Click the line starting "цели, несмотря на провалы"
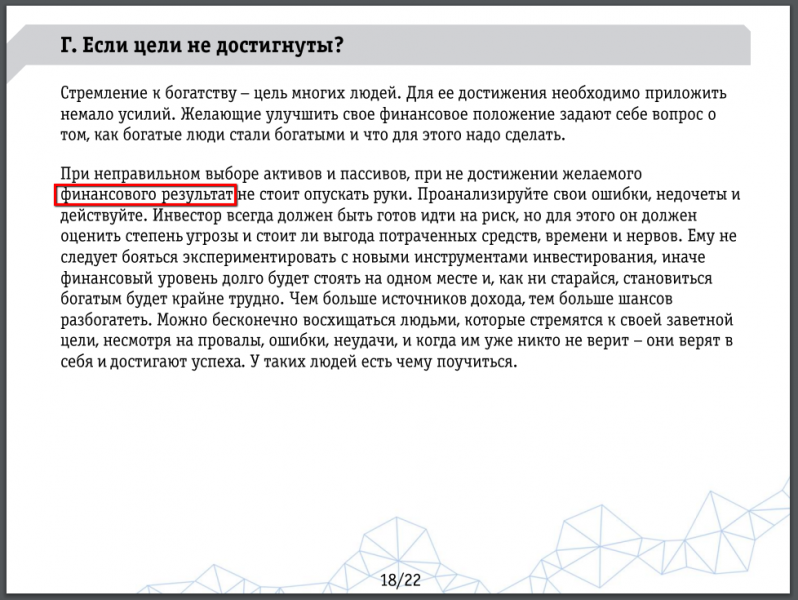Screen dimensions: 798x600 tap(397, 340)
